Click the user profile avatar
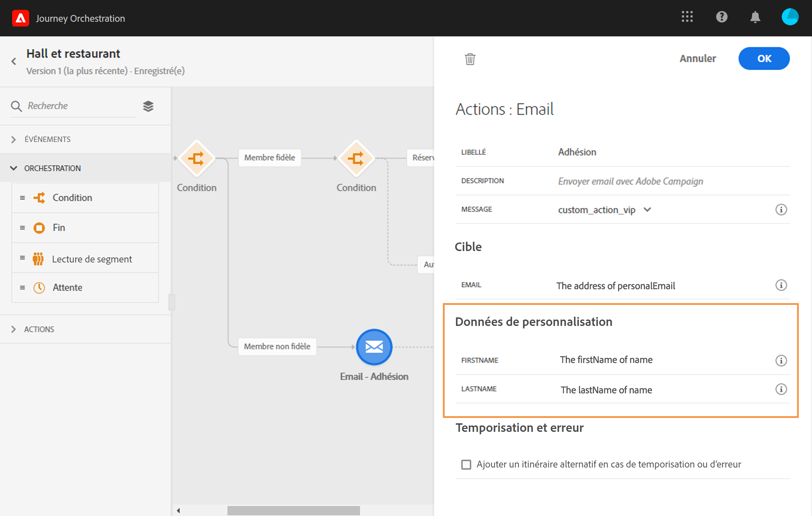This screenshot has width=812, height=516. point(790,17)
